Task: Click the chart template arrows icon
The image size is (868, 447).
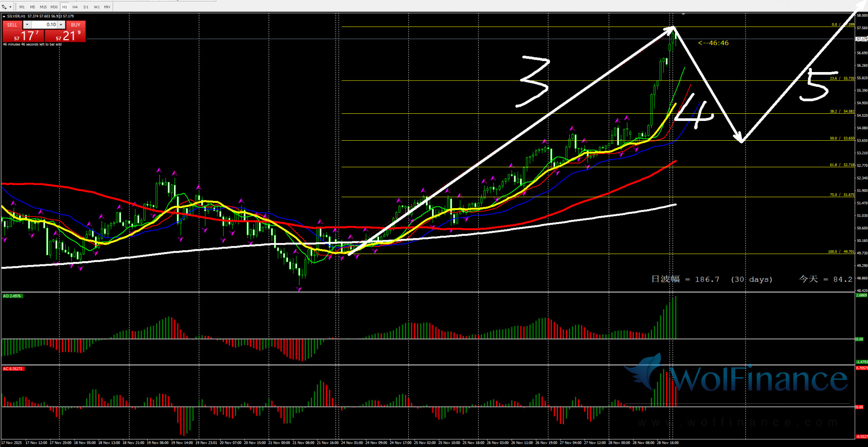Action: pos(4,7)
